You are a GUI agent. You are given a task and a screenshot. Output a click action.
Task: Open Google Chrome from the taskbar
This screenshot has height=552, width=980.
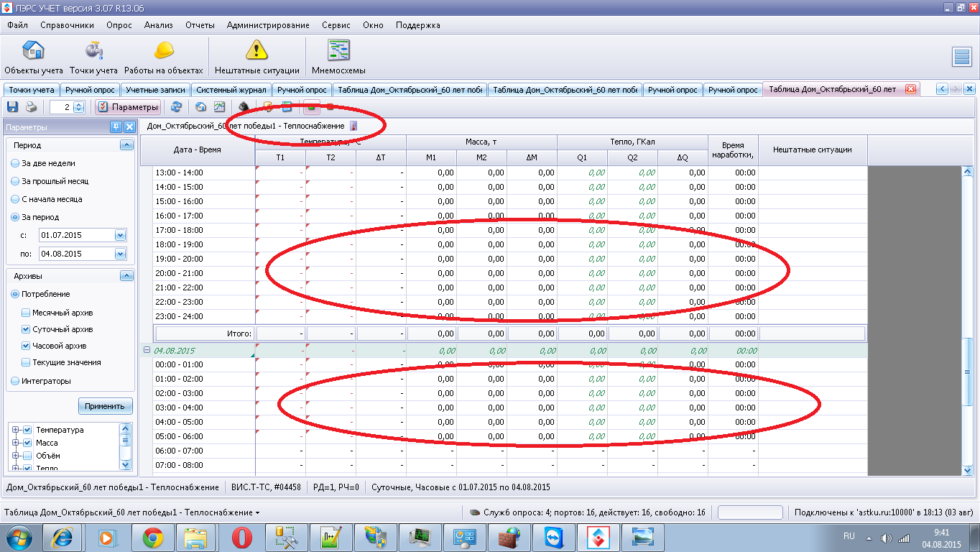pyautogui.click(x=152, y=537)
